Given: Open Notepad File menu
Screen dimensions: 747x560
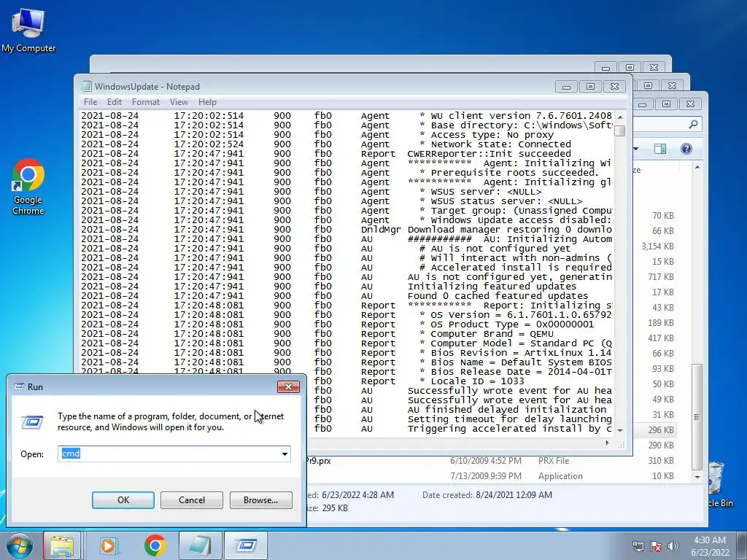Looking at the screenshot, I should click(90, 102).
